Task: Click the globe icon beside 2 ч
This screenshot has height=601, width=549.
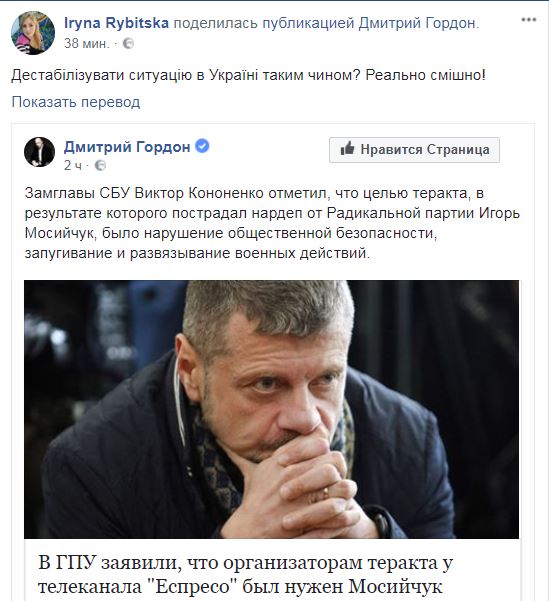Action: click(100, 165)
